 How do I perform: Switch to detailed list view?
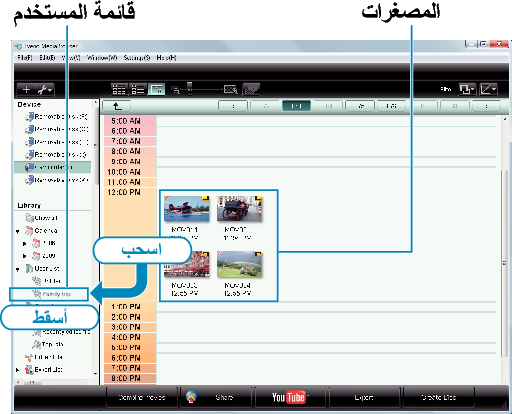click(x=137, y=89)
